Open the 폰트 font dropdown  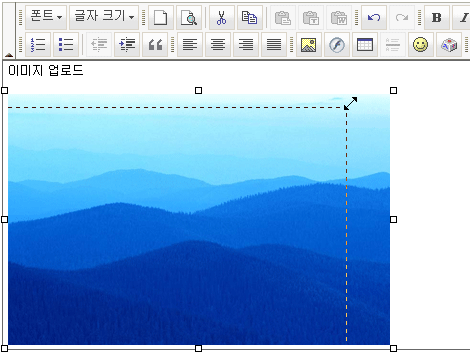coord(46,17)
